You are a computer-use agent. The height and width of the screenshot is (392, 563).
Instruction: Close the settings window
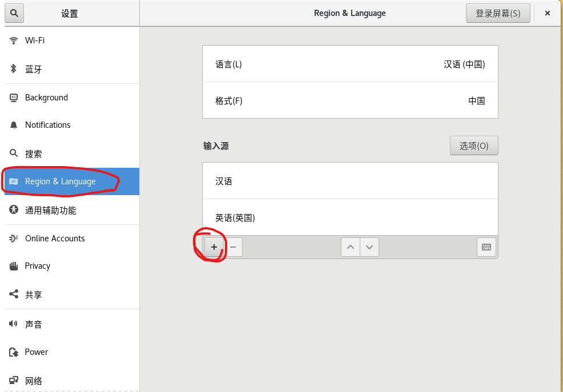pyautogui.click(x=548, y=13)
